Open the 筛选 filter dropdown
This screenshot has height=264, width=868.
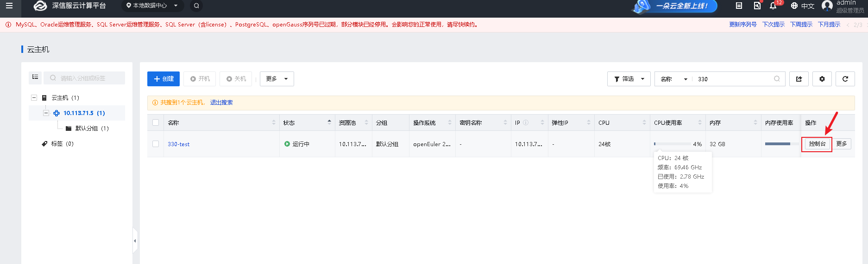tap(629, 79)
